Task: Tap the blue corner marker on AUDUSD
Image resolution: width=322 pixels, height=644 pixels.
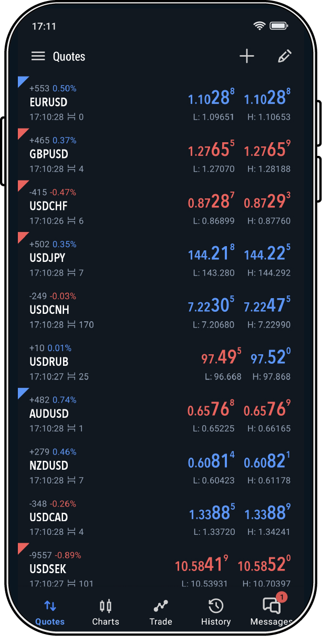Action: (23, 393)
